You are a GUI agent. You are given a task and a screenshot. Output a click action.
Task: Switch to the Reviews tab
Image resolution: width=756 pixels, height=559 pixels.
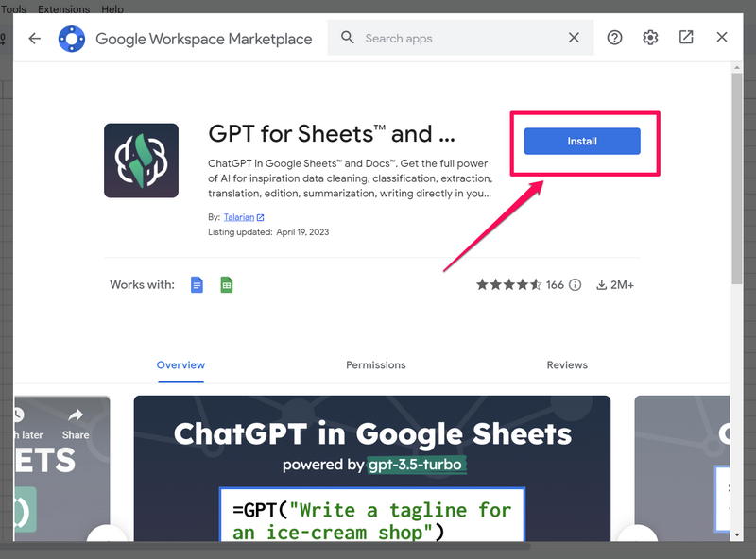tap(567, 364)
